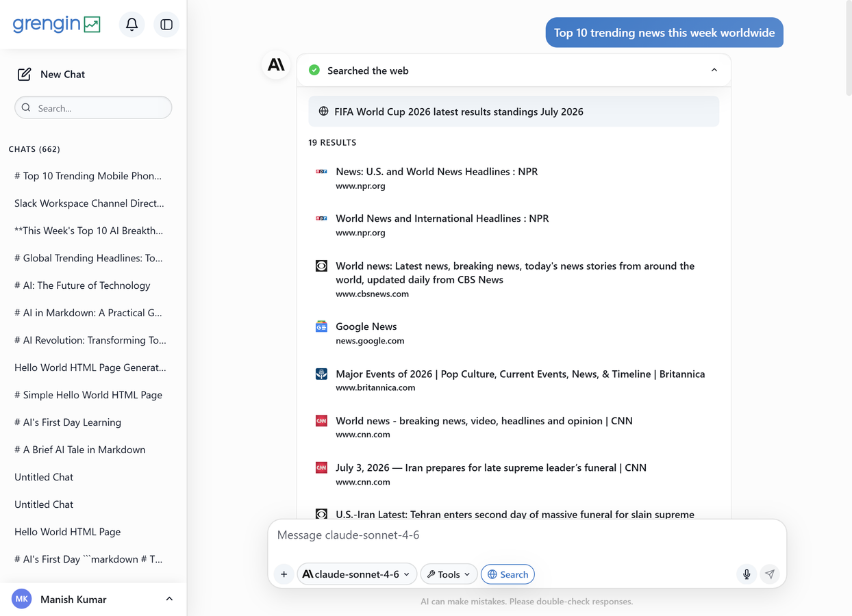
Task: Open the Google News result
Action: tap(366, 326)
